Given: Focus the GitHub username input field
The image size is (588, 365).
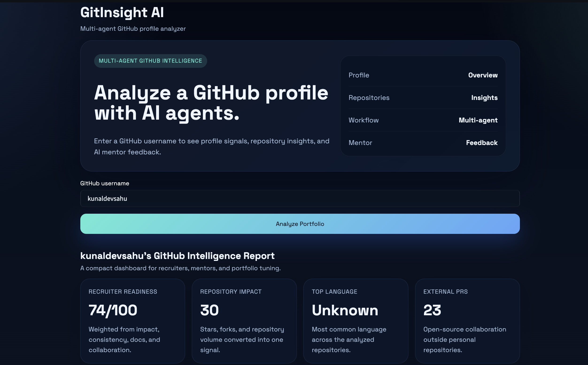Looking at the screenshot, I should coord(300,198).
